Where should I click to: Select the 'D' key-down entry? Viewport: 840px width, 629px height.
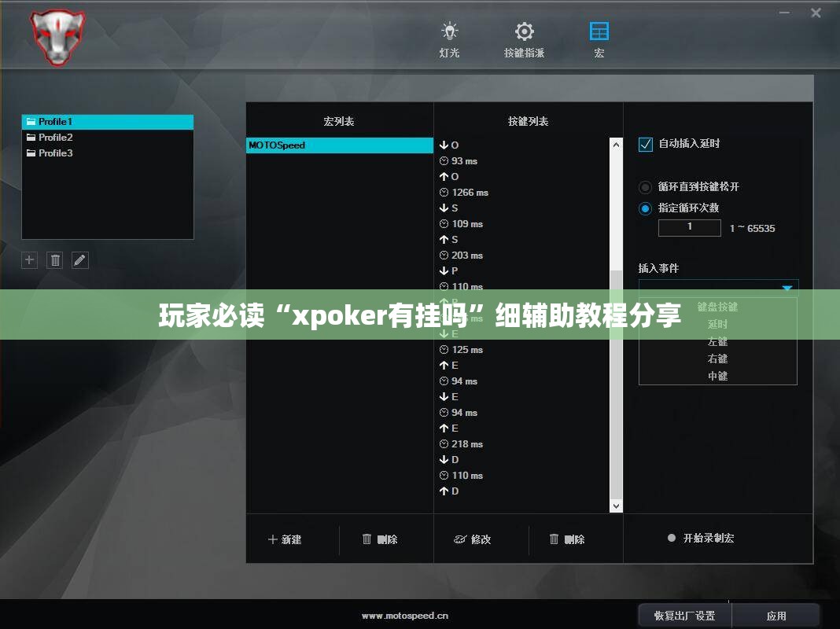point(449,460)
